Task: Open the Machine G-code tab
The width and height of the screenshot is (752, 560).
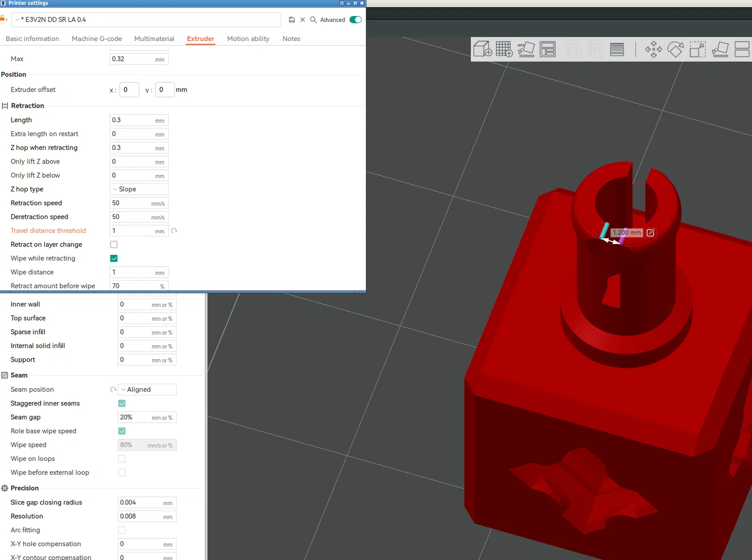Action: coord(97,39)
